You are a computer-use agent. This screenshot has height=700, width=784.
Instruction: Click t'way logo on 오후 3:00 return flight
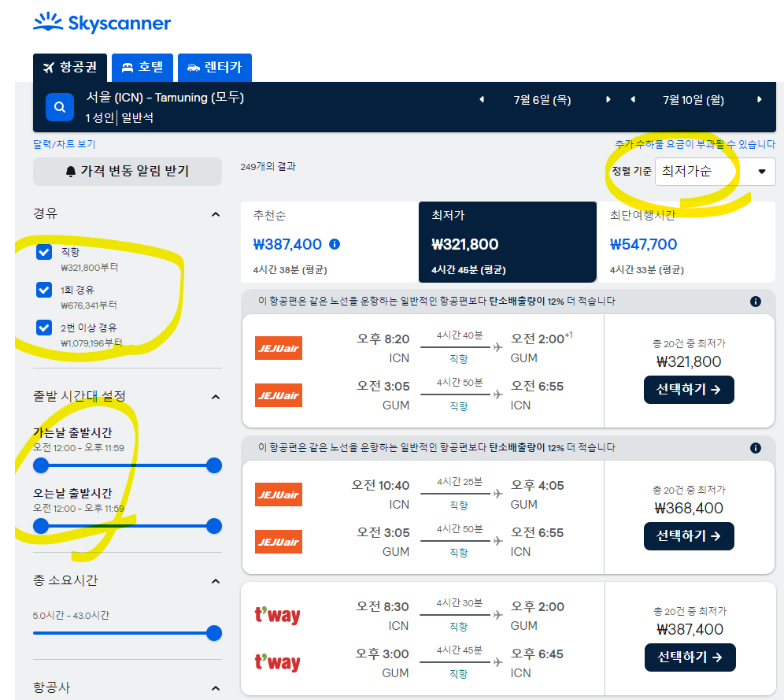tap(278, 662)
